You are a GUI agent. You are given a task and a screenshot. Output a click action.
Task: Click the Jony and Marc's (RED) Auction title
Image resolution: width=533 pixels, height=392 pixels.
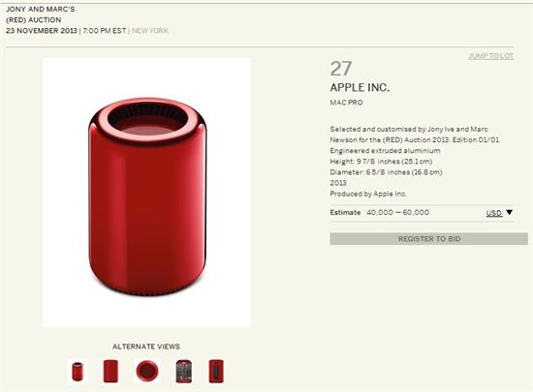[40, 15]
